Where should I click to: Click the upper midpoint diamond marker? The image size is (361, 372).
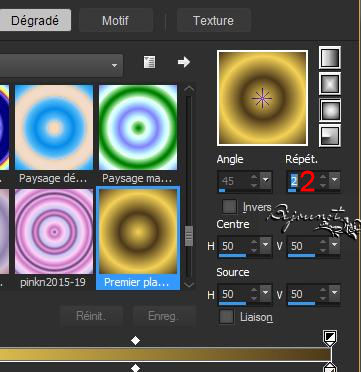(x=135, y=341)
